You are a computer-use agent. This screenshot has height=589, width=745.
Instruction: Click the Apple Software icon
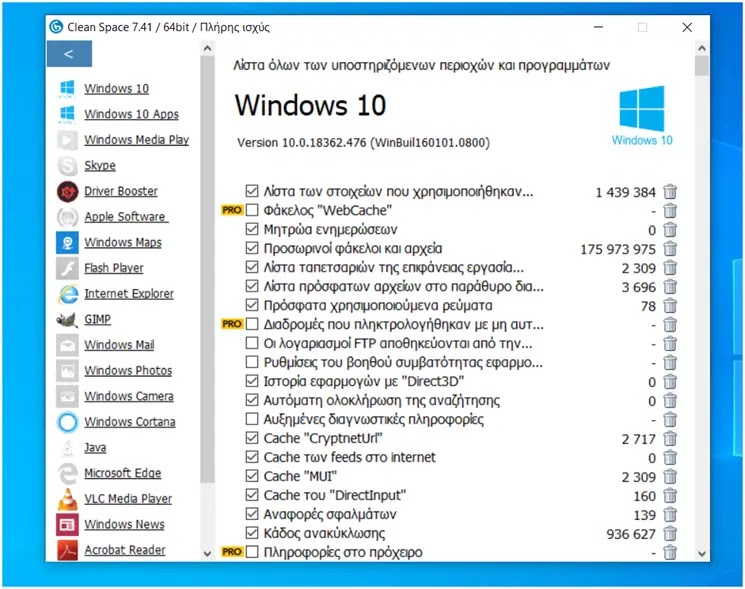(67, 217)
